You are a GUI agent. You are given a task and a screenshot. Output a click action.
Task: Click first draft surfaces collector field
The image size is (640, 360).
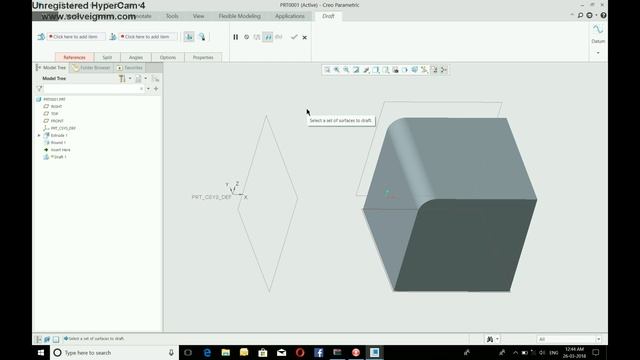(x=76, y=37)
